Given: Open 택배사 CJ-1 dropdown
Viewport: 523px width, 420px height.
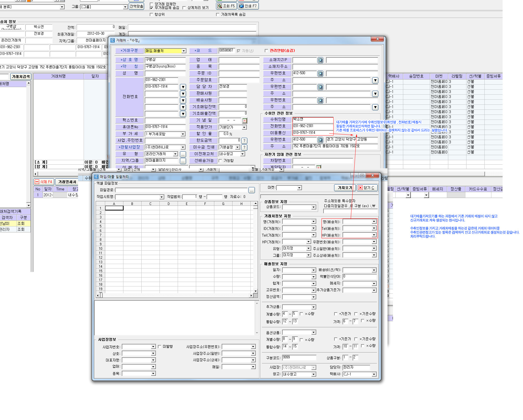Looking at the screenshot, I should coord(374,374).
